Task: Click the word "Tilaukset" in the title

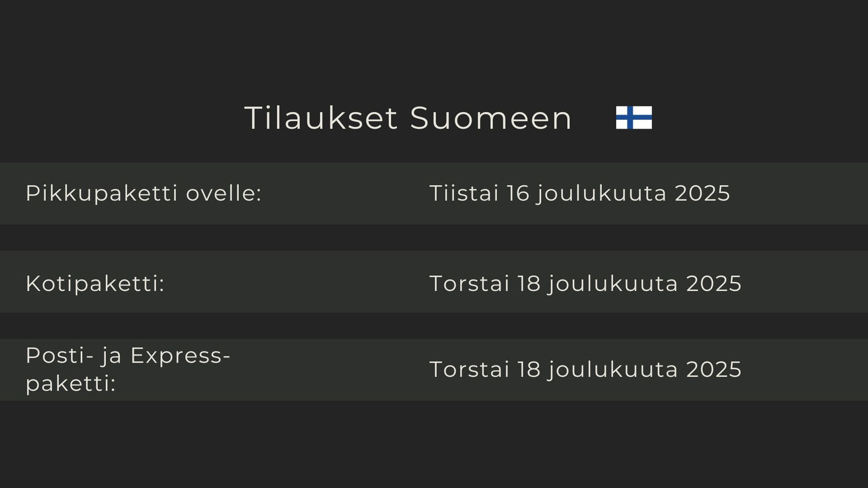Action: click(321, 118)
